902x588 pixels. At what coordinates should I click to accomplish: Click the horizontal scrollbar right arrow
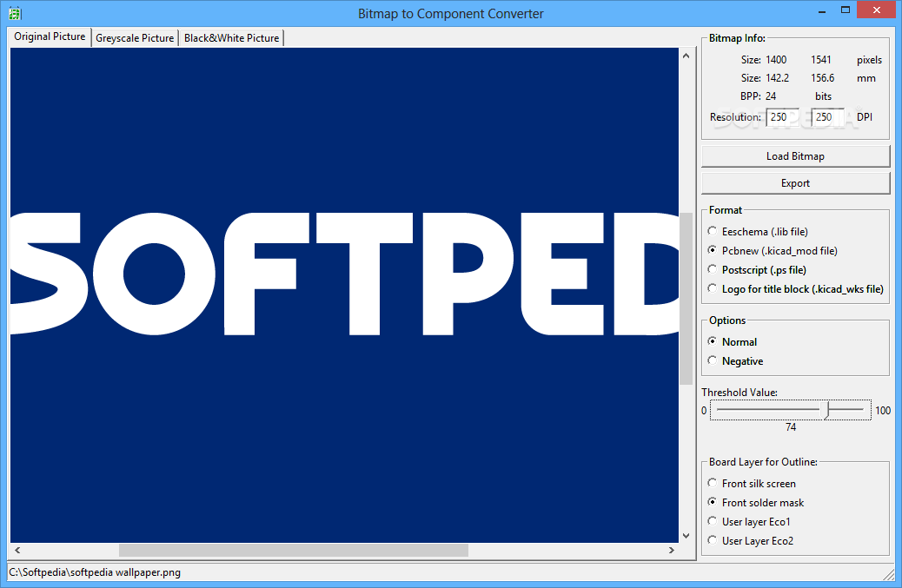(x=672, y=550)
